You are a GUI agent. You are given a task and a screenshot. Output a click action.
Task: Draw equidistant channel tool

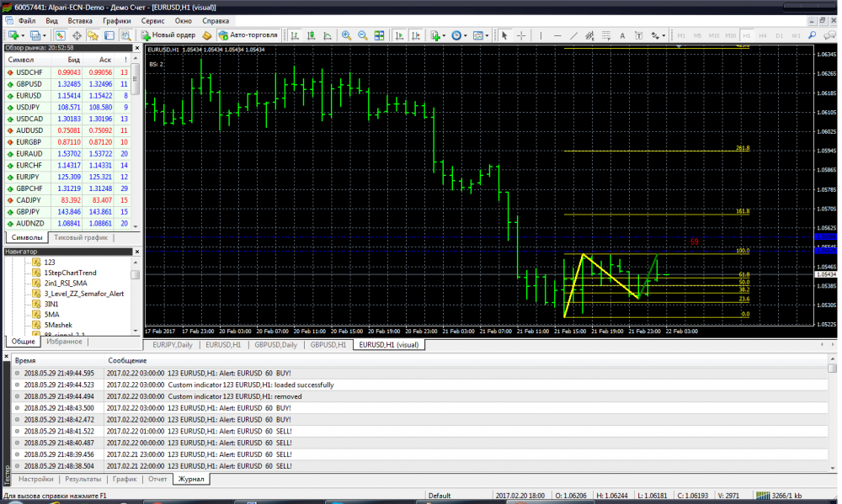(x=589, y=35)
